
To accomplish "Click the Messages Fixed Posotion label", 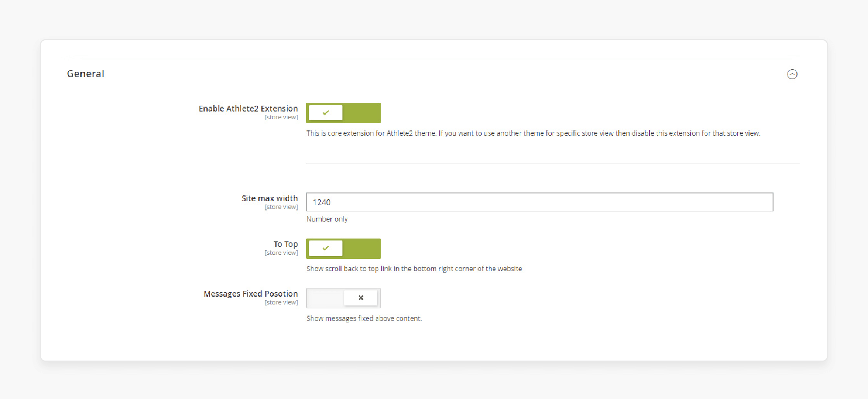I will pos(251,294).
